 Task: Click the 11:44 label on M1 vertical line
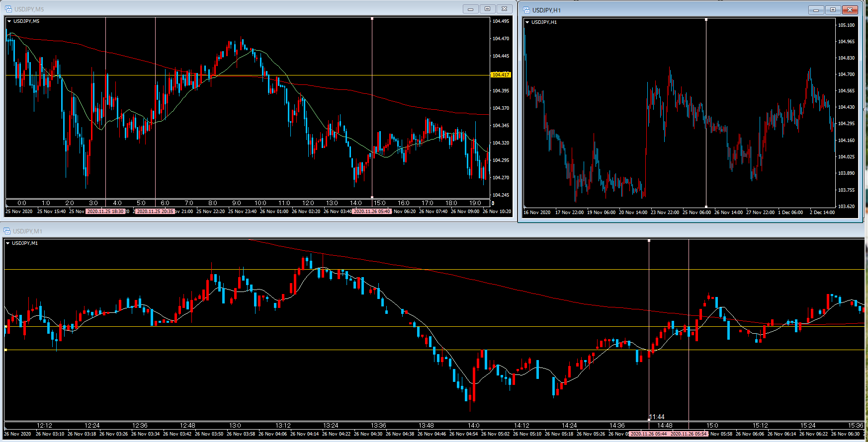[657, 417]
